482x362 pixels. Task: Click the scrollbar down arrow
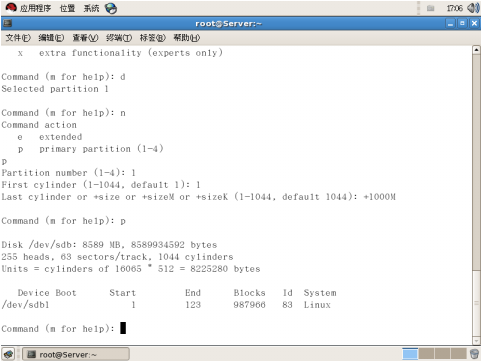476,341
